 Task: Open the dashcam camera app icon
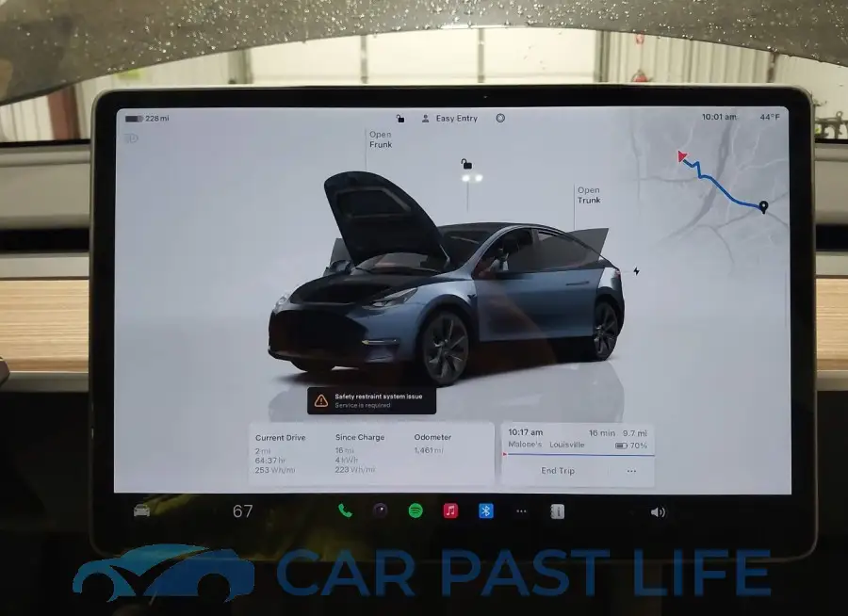(x=381, y=511)
